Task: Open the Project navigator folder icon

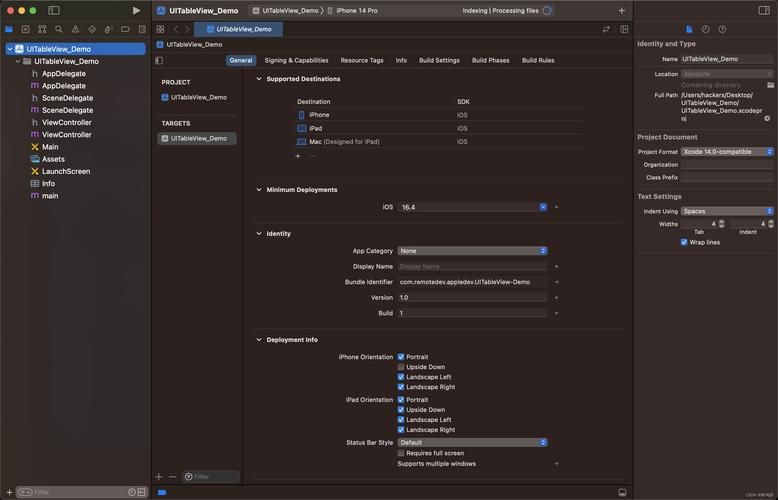Action: (9, 29)
